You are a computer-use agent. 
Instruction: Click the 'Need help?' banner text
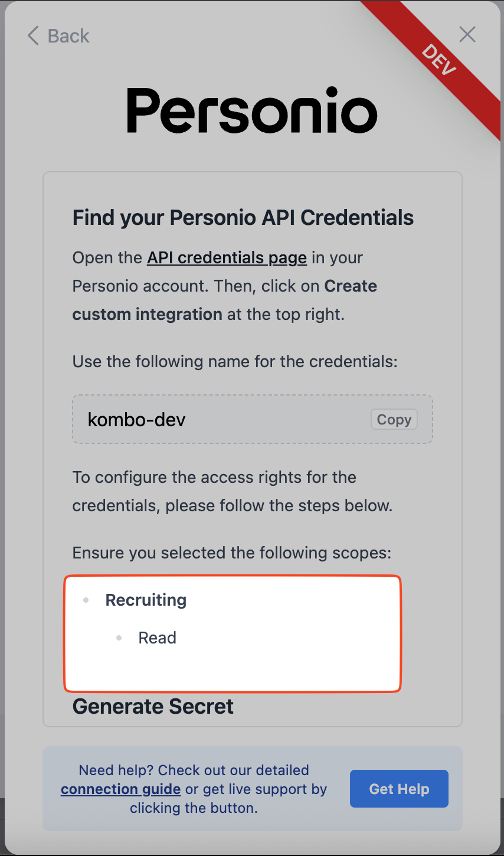pos(194,770)
